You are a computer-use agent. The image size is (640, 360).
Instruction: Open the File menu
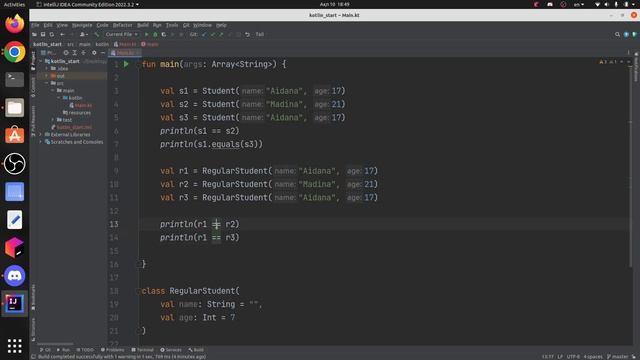click(x=35, y=25)
